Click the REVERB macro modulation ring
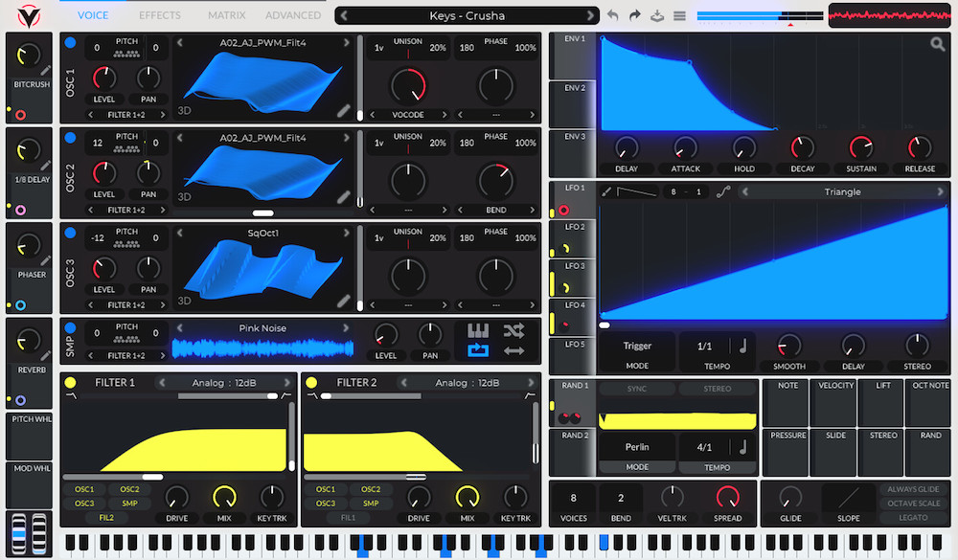 click(21, 400)
